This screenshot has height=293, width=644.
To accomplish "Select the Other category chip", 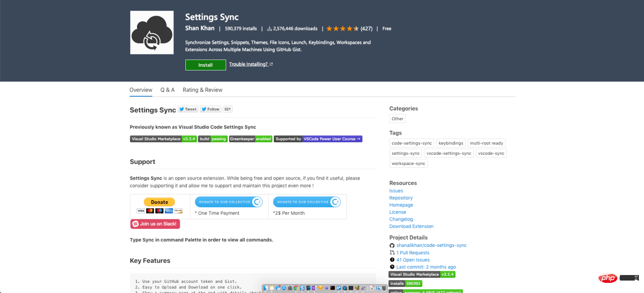I will click(397, 119).
